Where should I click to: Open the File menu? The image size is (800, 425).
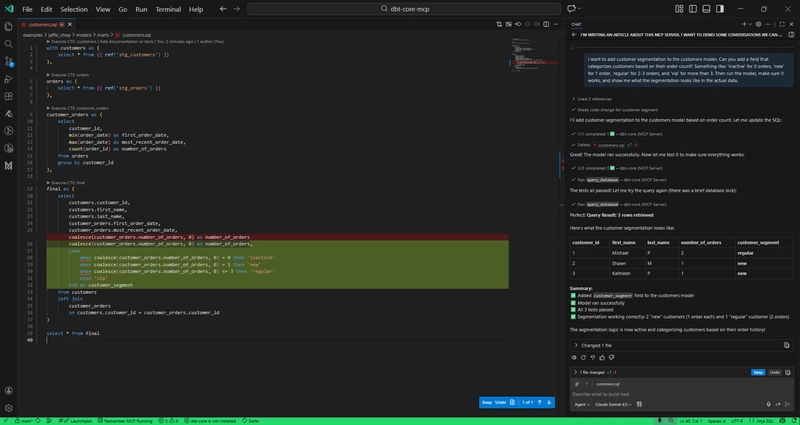[28, 9]
